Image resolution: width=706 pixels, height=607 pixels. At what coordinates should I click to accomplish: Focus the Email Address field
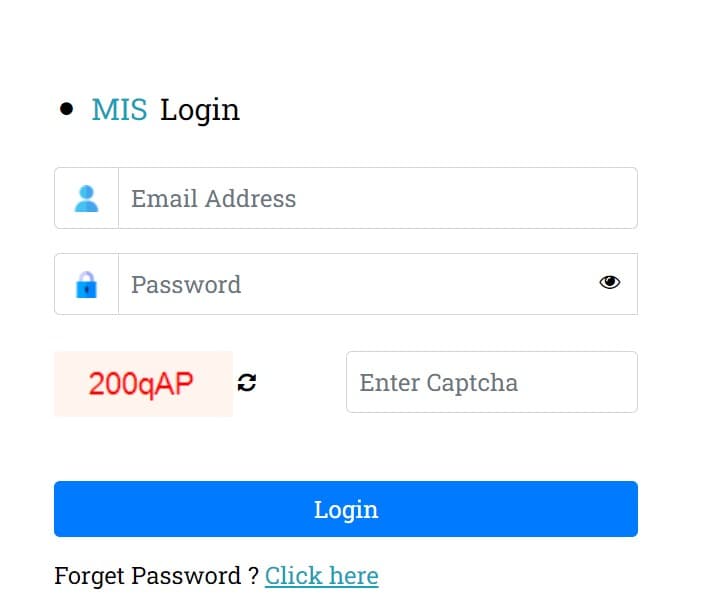(x=378, y=198)
